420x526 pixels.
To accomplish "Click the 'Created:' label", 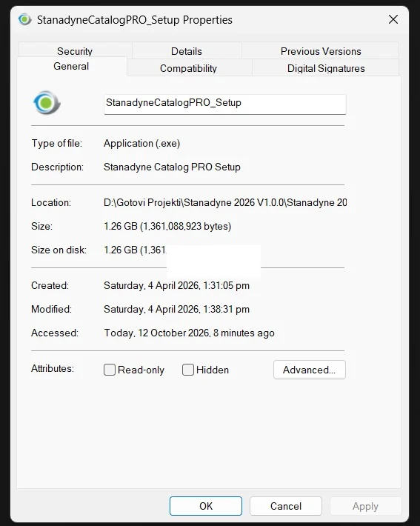I will click(x=50, y=285).
